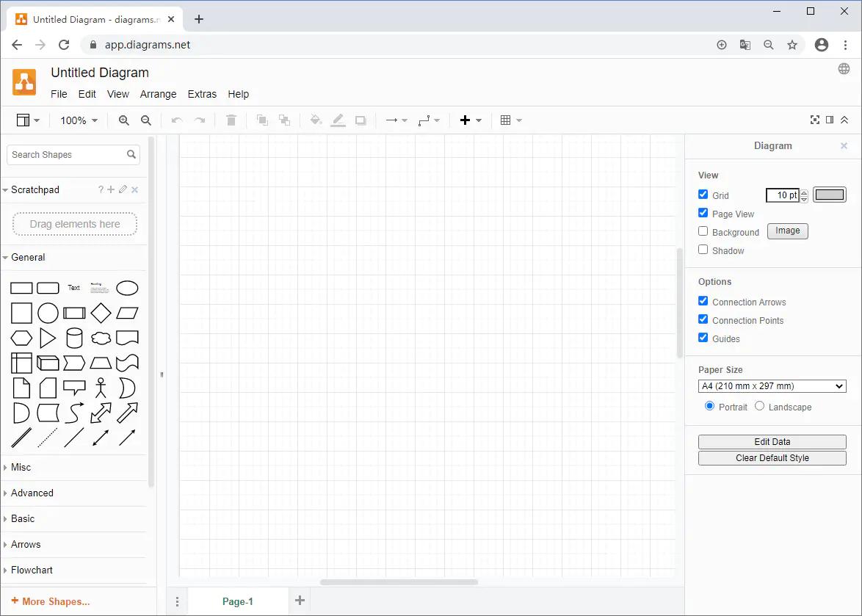Screen dimensions: 862x616
Task: Open the Paper Size dropdown
Action: click(x=772, y=386)
